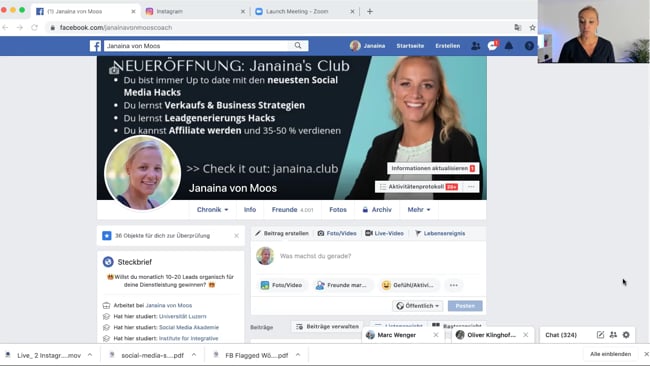
Task: Click create group chat icon
Action: [613, 335]
